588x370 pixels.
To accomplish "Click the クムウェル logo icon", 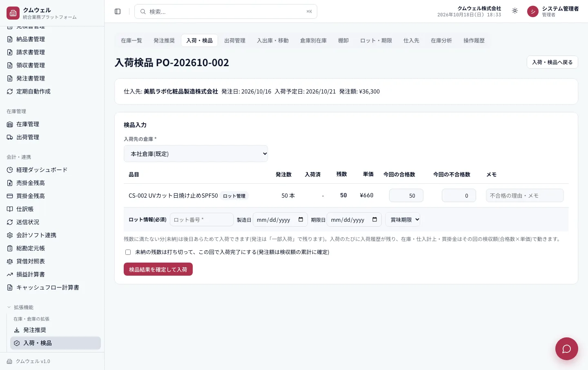I will click(x=13, y=13).
